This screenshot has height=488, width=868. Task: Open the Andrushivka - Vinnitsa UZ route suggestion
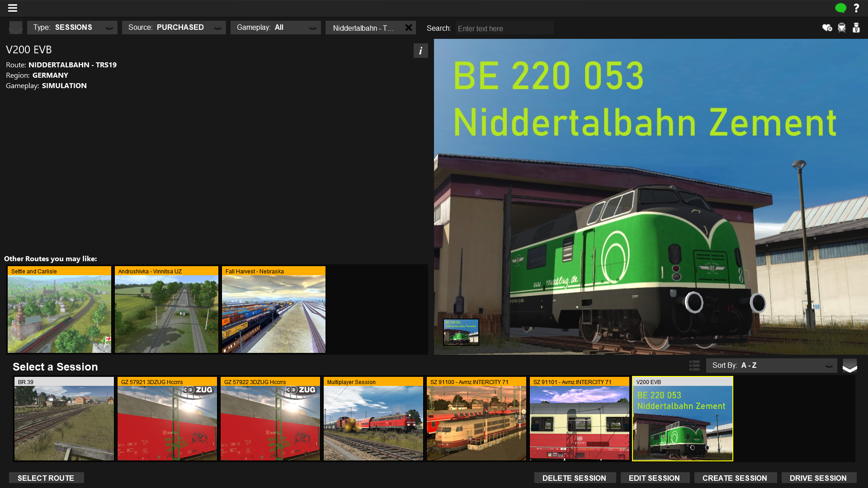166,310
